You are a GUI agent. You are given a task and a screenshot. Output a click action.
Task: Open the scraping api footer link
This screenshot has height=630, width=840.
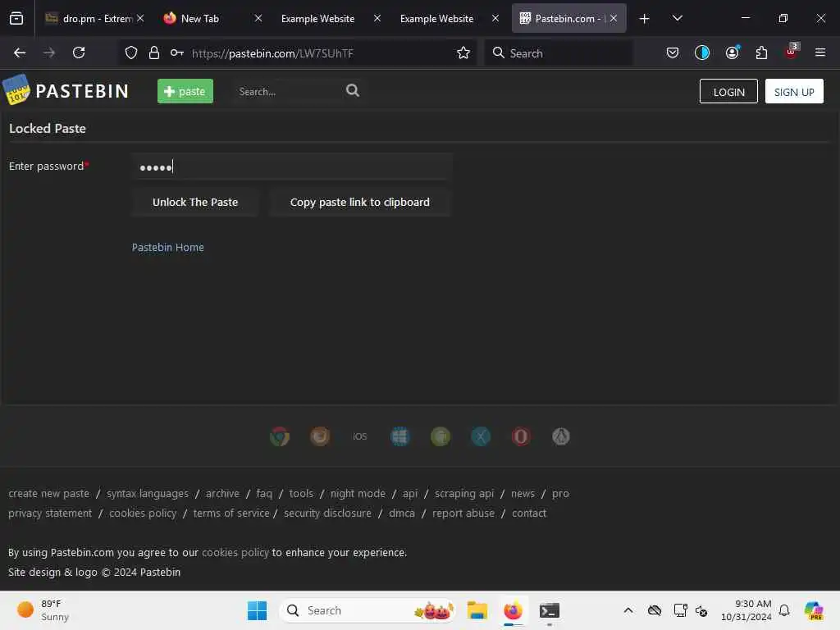coord(464,493)
